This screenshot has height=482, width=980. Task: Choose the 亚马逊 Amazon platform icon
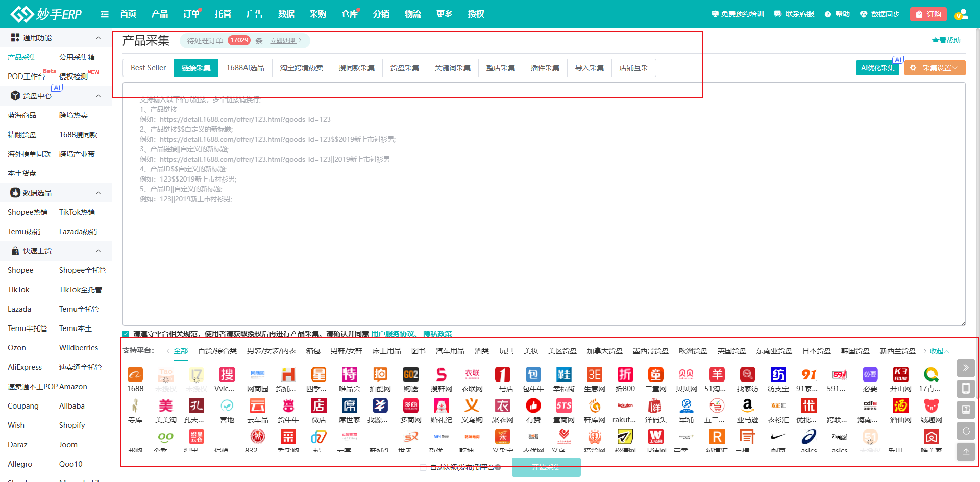coord(747,406)
